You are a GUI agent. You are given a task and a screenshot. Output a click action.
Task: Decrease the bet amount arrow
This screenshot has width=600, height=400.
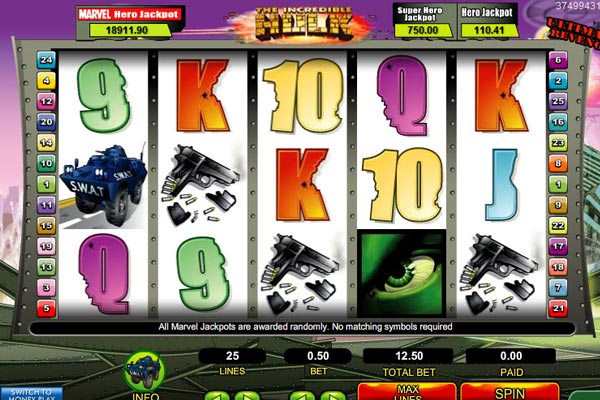[302, 396]
